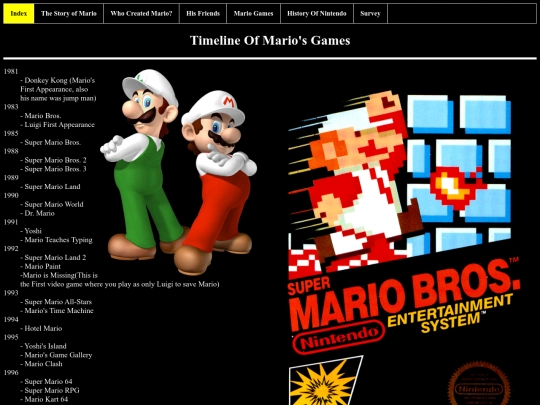Click the Super Mario Bros. 2 entry
540x405 pixels.
53,160
